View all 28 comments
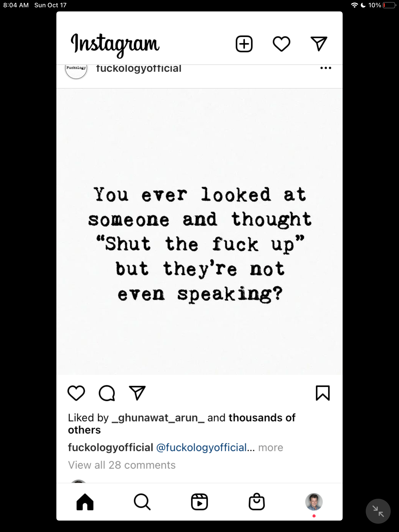Image resolution: width=399 pixels, height=532 pixels. pos(122,465)
